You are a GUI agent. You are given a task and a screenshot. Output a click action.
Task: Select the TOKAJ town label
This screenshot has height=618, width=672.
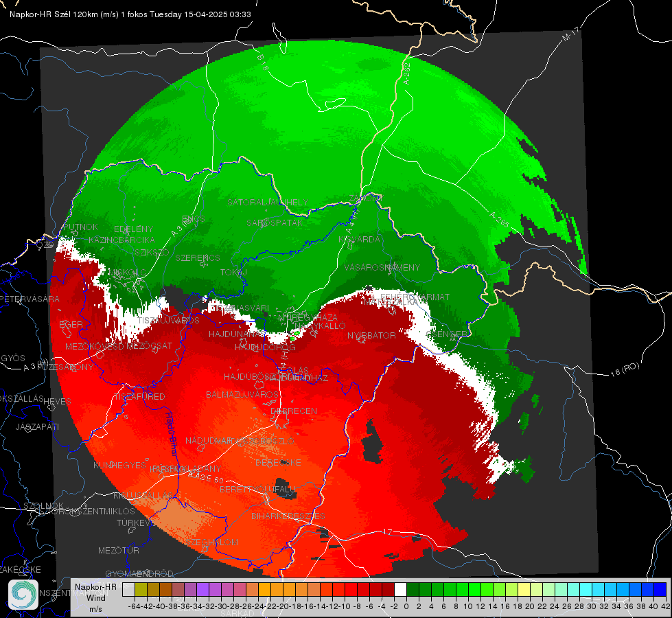coord(234,273)
